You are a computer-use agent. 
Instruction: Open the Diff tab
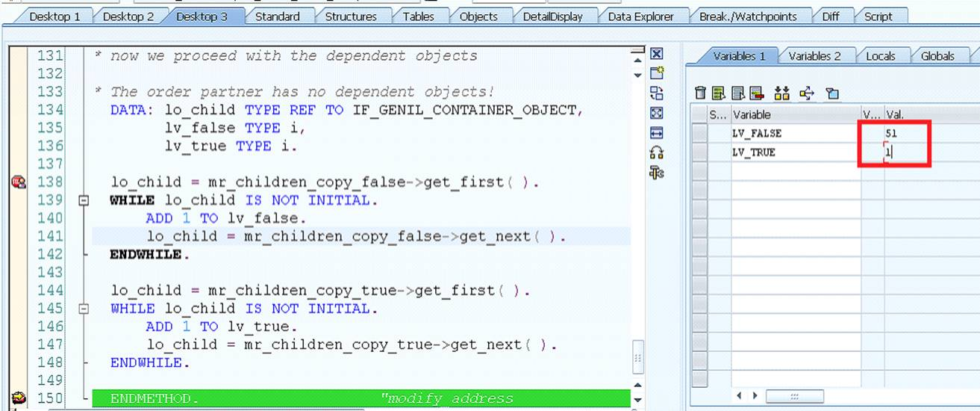[x=831, y=16]
